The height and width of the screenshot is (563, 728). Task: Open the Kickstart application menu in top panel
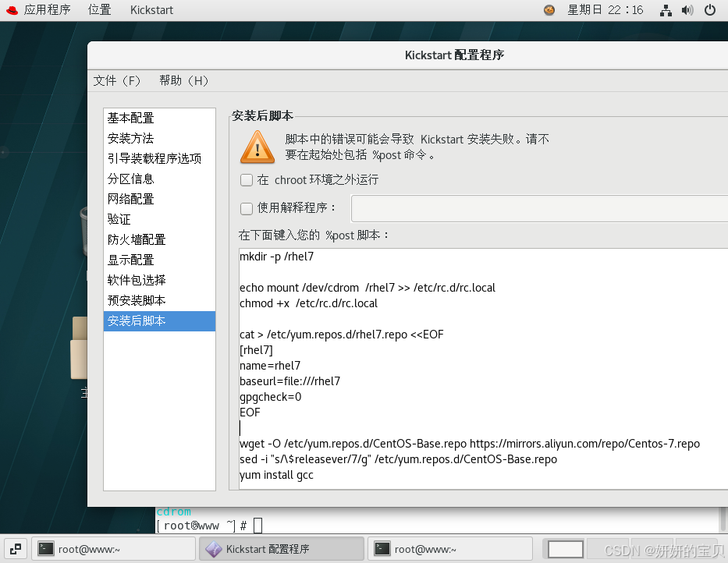tap(151, 9)
